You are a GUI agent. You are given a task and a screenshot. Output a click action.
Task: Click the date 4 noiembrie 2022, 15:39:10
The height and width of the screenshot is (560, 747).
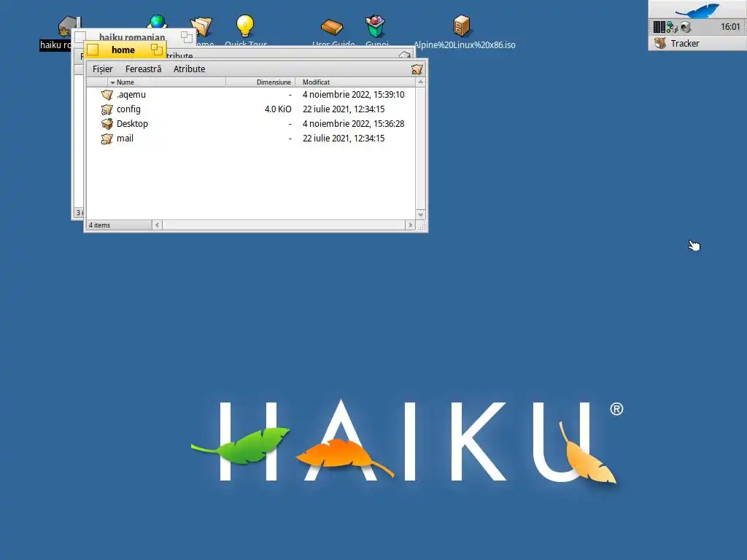[x=354, y=95]
